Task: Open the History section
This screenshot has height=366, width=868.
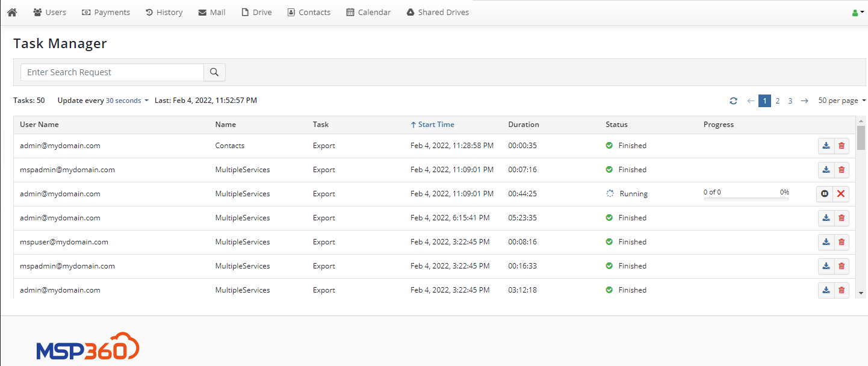Action: 164,12
